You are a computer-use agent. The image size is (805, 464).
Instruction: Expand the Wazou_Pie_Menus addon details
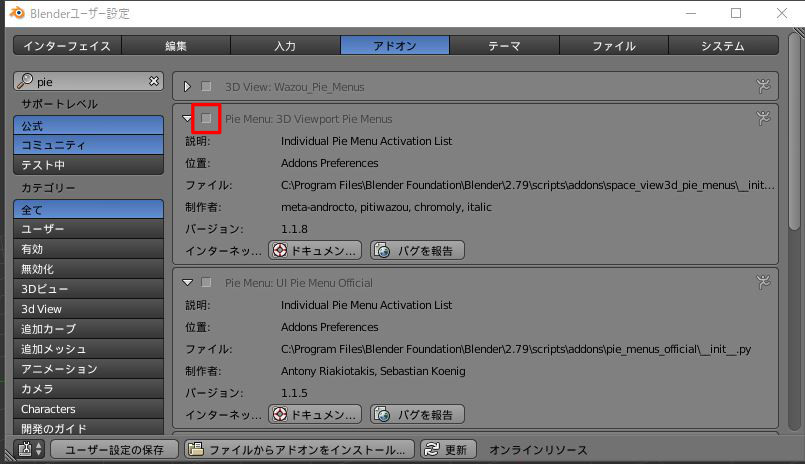point(187,86)
